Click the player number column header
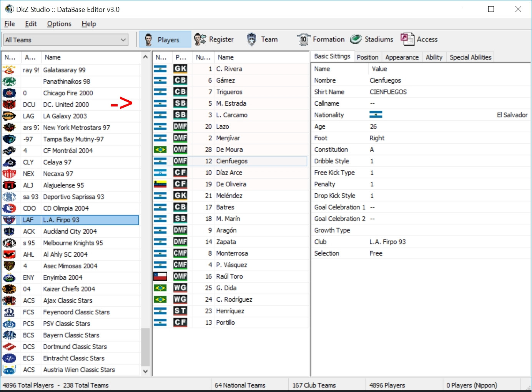The width and height of the screenshot is (532, 392). coord(203,57)
